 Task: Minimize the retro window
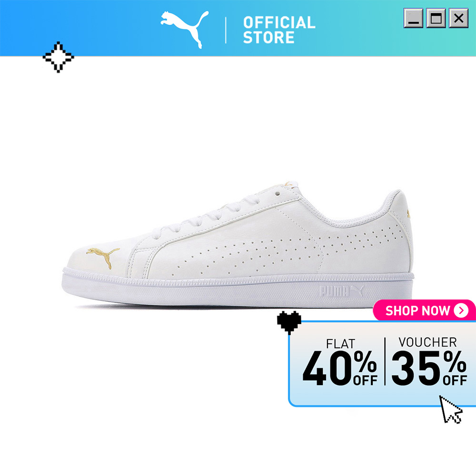(x=413, y=18)
